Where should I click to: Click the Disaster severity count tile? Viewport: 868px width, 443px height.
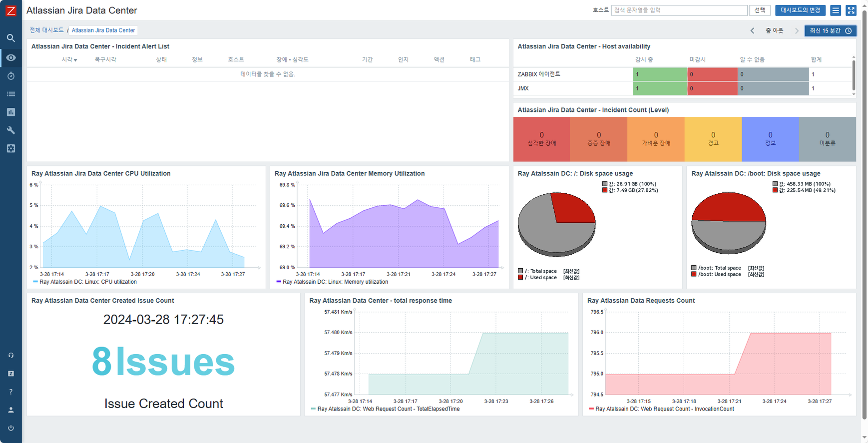tap(541, 139)
